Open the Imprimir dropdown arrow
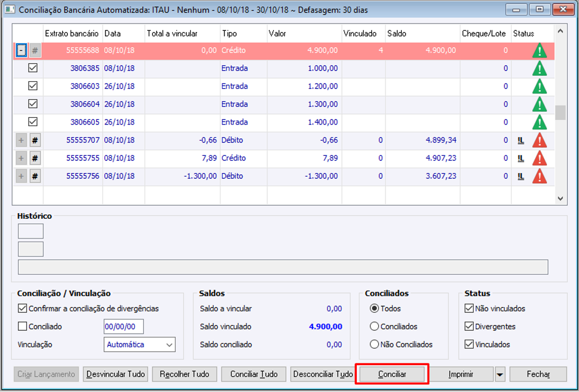 [x=499, y=374]
